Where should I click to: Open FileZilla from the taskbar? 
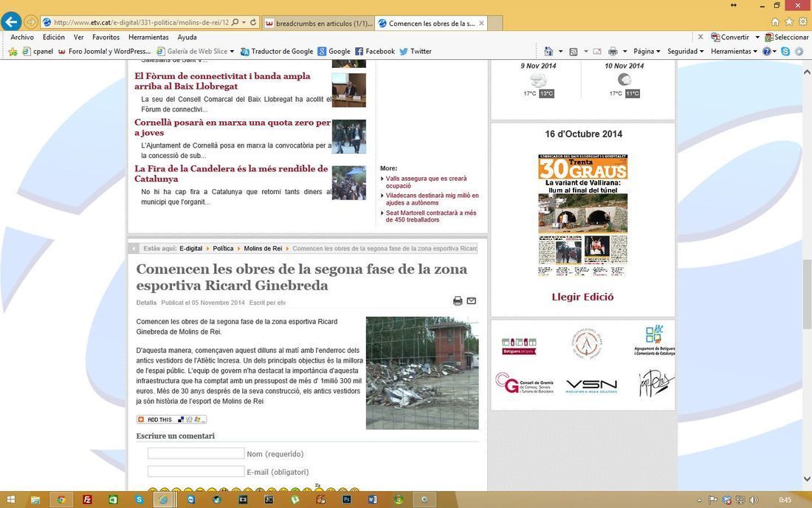[x=87, y=500]
